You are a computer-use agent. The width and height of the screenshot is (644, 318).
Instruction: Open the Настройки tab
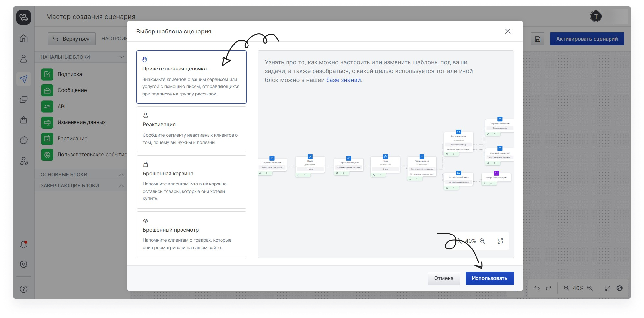[114, 39]
